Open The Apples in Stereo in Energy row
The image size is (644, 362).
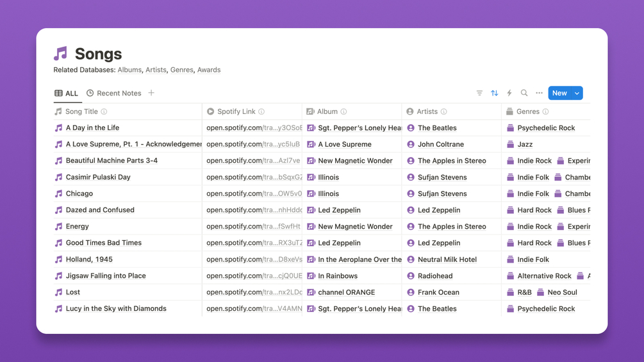click(x=452, y=227)
